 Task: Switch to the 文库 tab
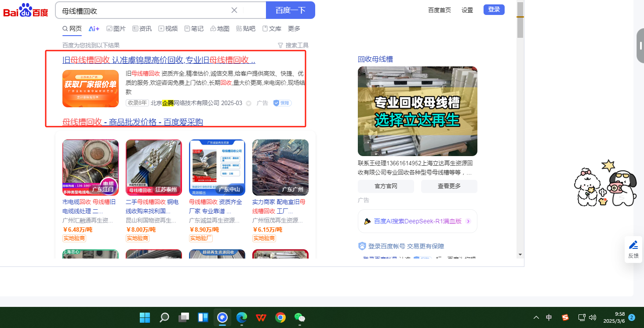point(272,29)
